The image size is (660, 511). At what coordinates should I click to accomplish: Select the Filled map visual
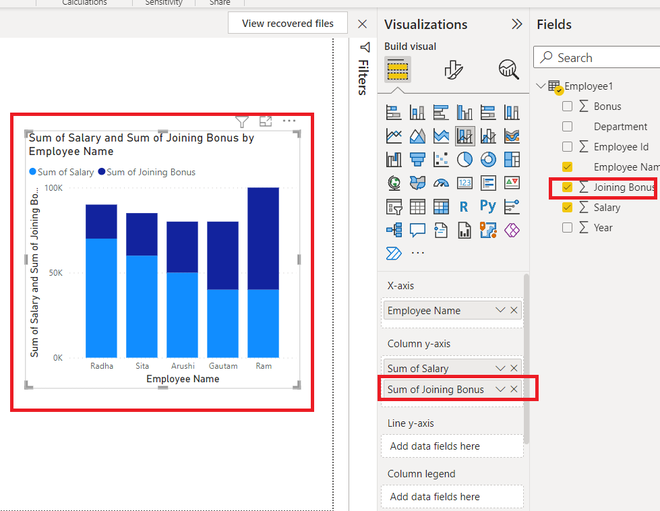tap(417, 184)
